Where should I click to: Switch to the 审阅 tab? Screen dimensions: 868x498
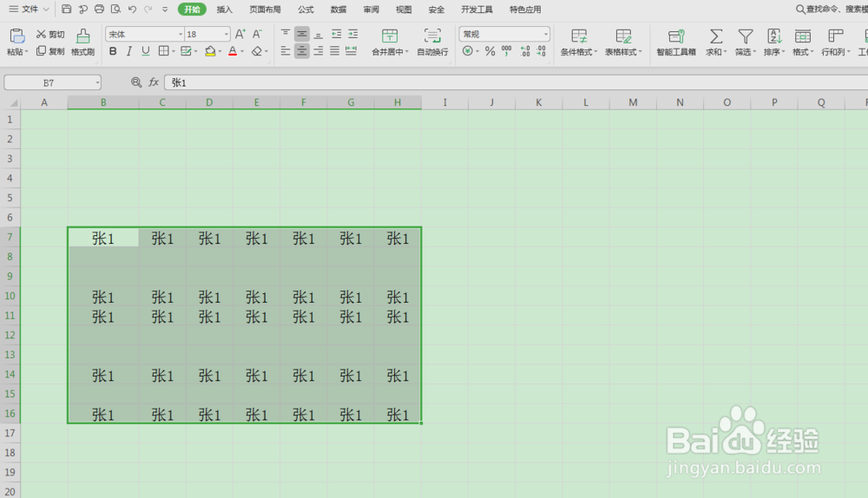[x=372, y=10]
